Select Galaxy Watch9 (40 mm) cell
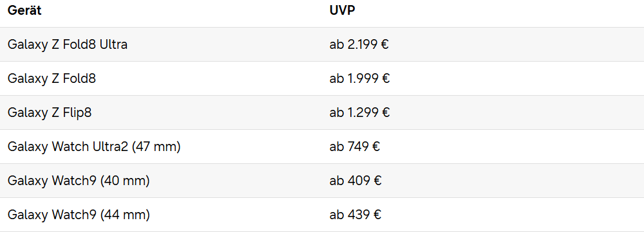The image size is (644, 232). click(x=79, y=181)
